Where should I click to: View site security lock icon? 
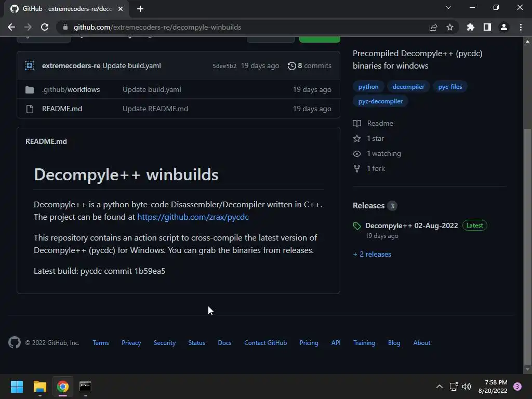[65, 27]
